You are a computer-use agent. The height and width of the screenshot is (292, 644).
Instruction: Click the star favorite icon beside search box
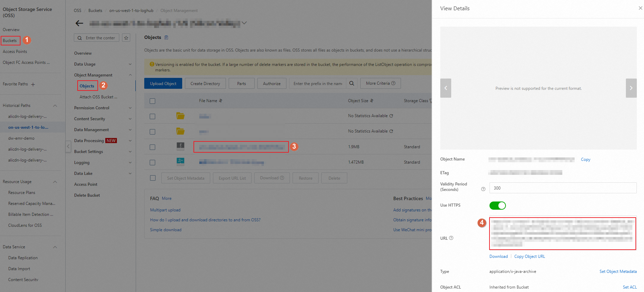(x=126, y=38)
